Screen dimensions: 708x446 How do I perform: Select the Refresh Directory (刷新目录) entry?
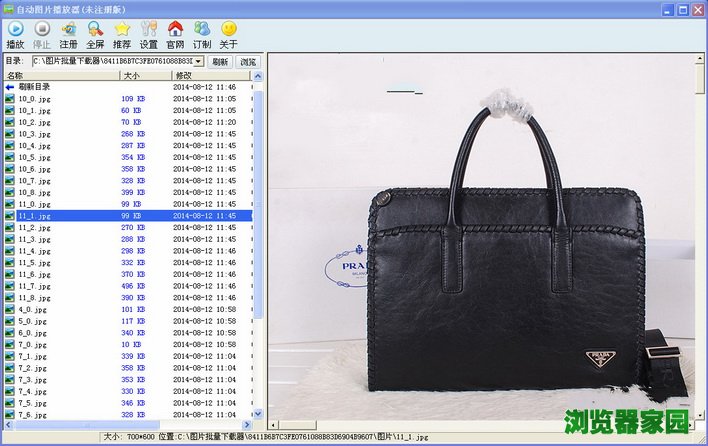[34, 87]
